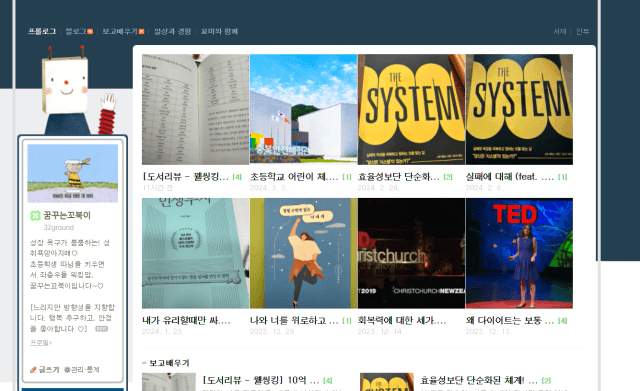Screen dimensions: 640x391
Task: Open the TEDx Christchurch thumbnail
Action: pos(411,253)
